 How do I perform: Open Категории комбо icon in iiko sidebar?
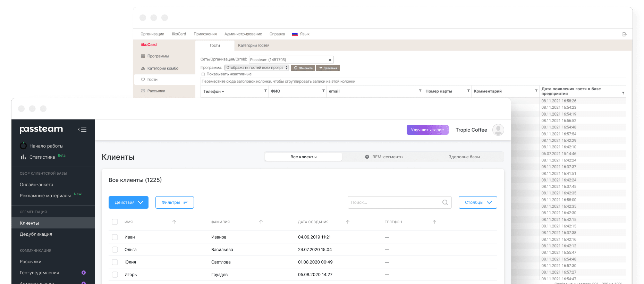pos(143,68)
